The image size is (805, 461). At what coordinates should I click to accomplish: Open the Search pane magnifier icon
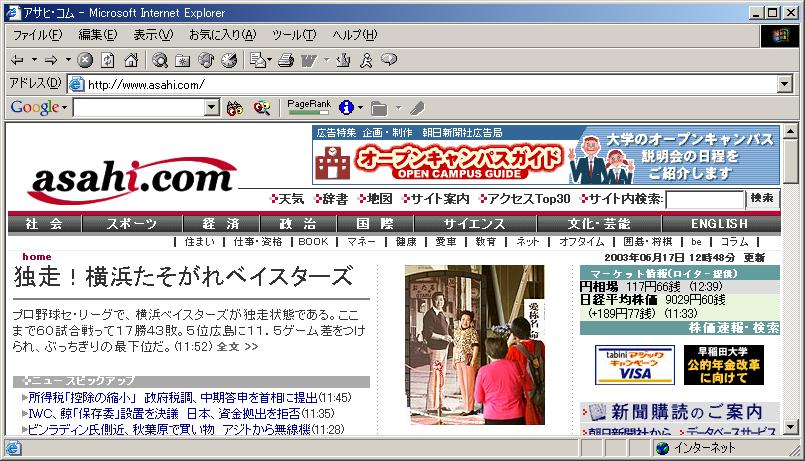tap(160, 61)
